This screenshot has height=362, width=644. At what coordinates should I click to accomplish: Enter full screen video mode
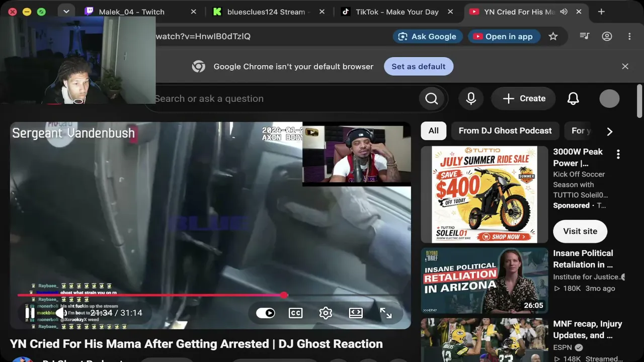[386, 313]
